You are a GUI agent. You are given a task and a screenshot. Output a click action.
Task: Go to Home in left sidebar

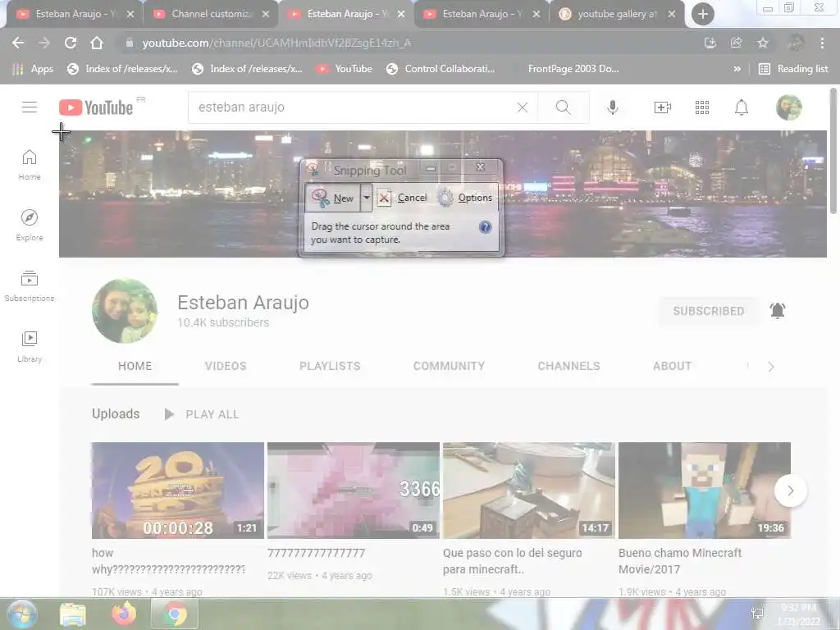(x=30, y=164)
